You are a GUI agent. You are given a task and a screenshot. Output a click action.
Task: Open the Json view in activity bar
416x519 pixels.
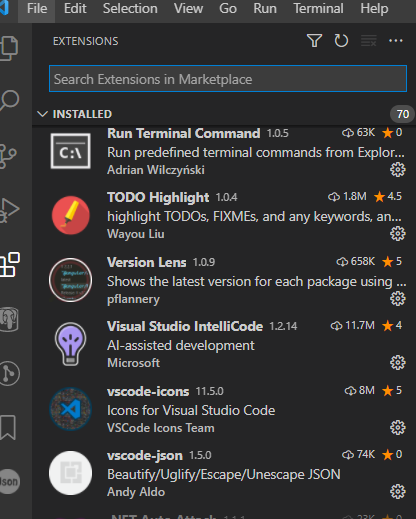10,481
